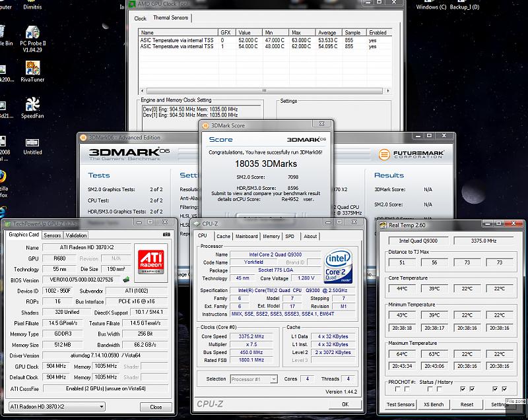This screenshot has height=420, width=528.
Task: Click the CPU-Z title bar icon
Action: [197, 224]
